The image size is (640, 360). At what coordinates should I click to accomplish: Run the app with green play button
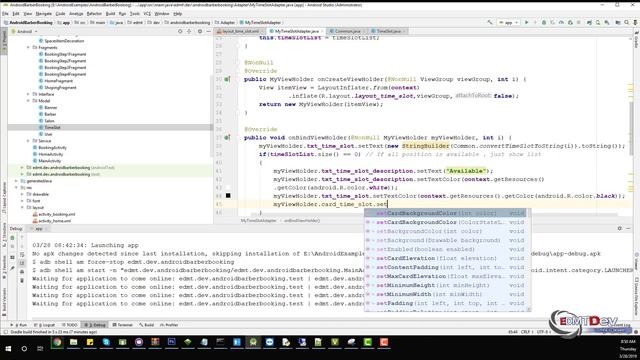pos(527,22)
